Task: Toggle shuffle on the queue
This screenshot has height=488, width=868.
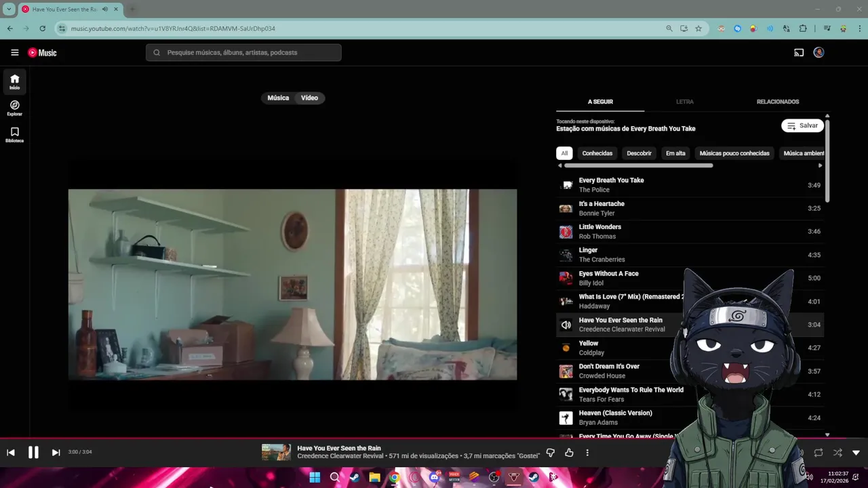Action: point(837,453)
